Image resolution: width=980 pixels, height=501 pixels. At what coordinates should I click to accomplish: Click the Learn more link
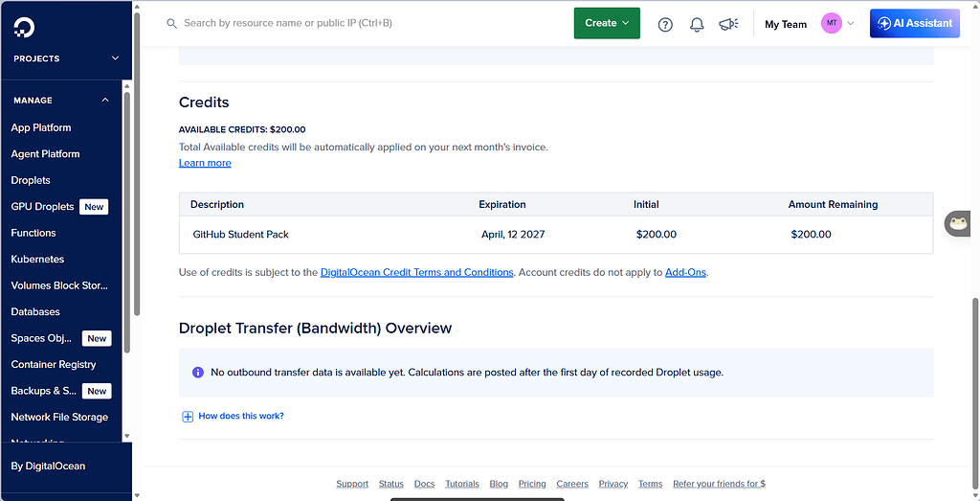click(x=205, y=163)
